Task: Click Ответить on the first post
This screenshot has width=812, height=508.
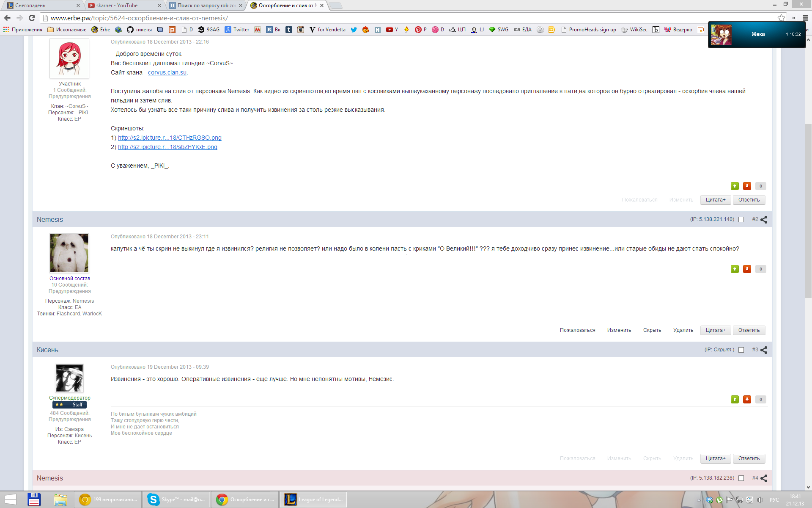Action: (x=749, y=200)
